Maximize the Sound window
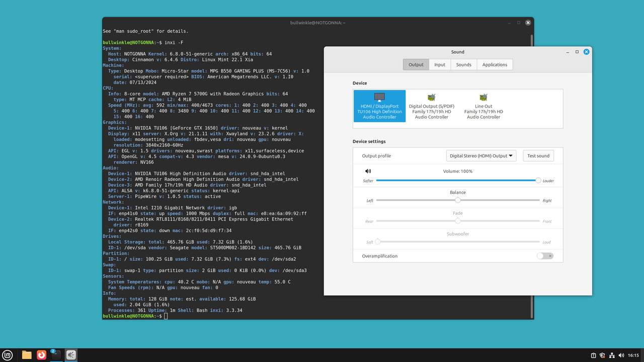The width and height of the screenshot is (644, 362). [577, 52]
